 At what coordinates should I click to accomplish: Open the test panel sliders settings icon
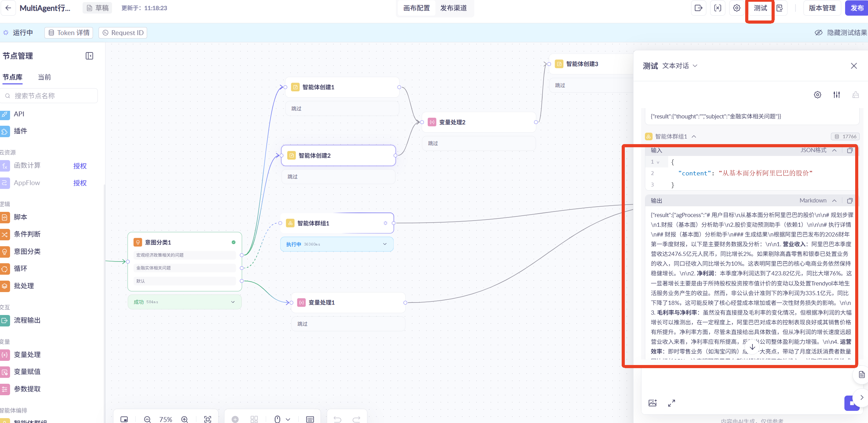tap(836, 95)
